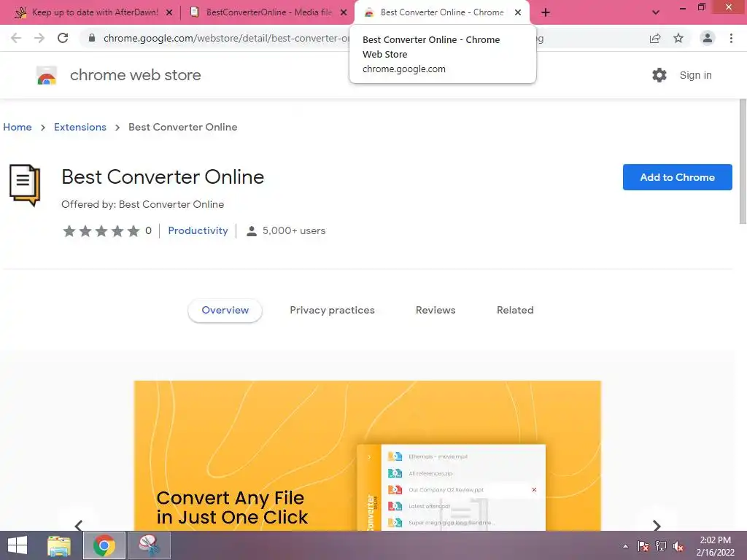Open the Related tab
747x560 pixels.
pos(515,310)
